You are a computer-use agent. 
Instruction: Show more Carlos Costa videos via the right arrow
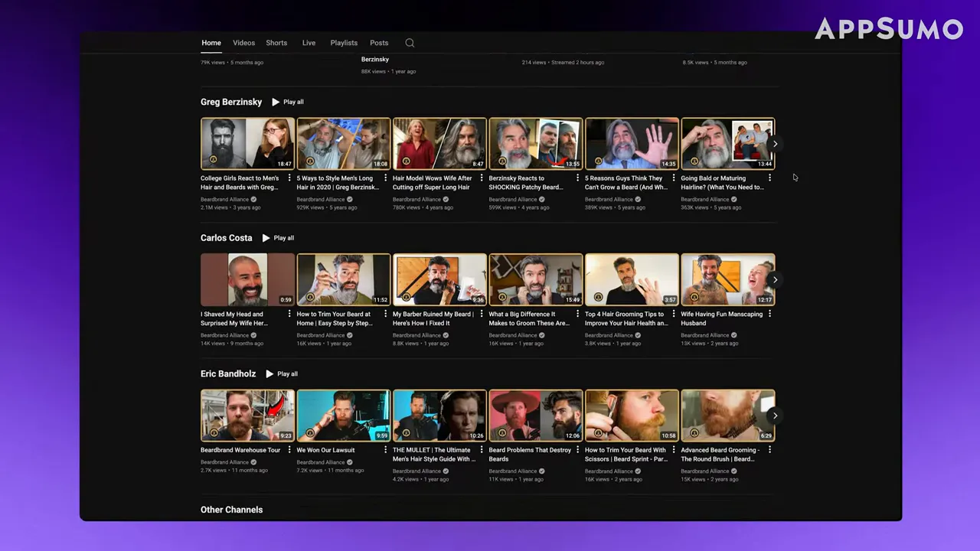coord(775,279)
